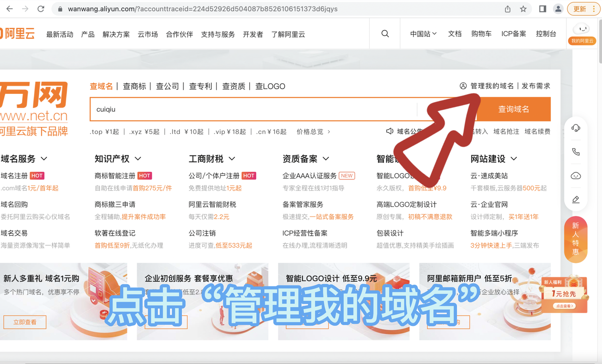Click the 域名续费 link
The image size is (602, 364).
point(538,132)
